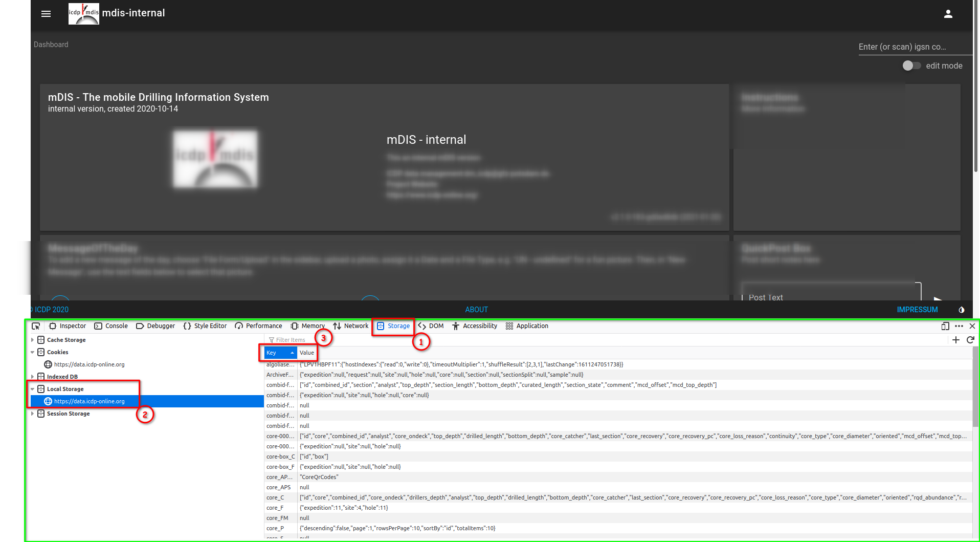Open the navigation hamburger menu
Screen dimensions: 980x542
tap(46, 14)
